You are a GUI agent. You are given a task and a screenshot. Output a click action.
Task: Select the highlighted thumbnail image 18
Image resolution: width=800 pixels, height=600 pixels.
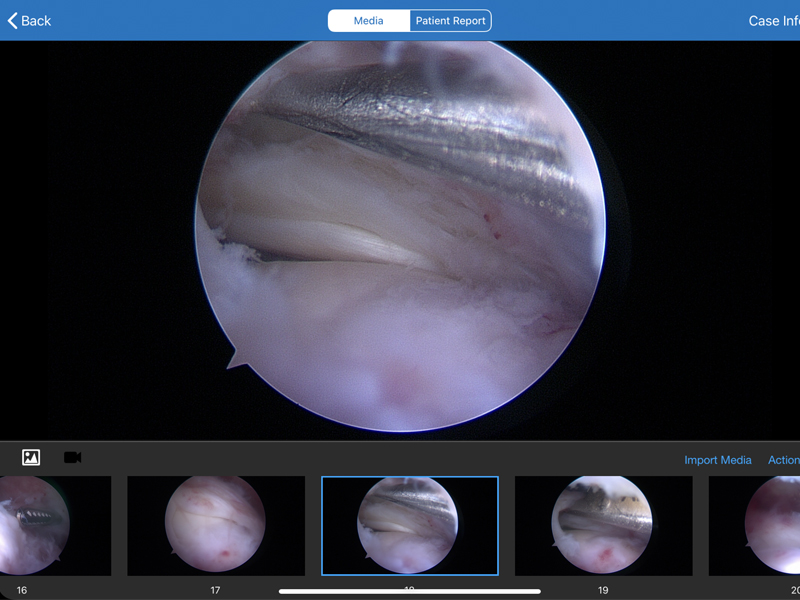tap(410, 526)
